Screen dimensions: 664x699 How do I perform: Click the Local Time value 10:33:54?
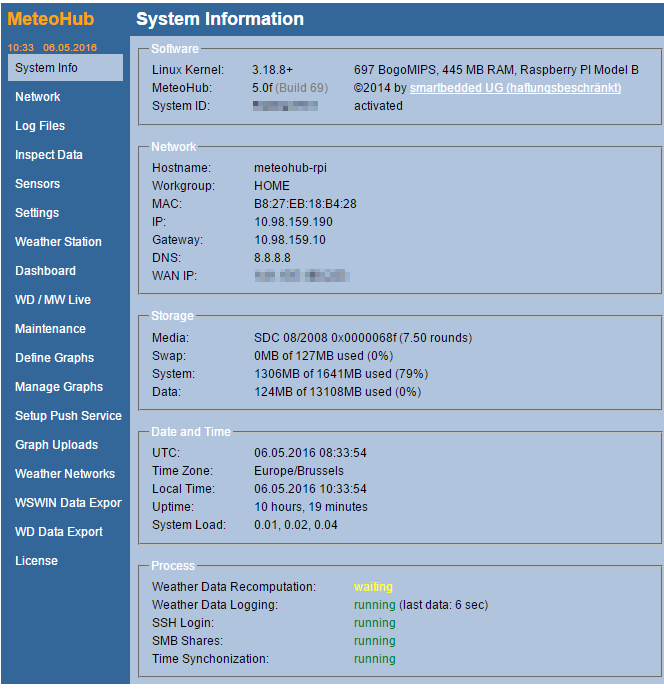click(x=310, y=489)
